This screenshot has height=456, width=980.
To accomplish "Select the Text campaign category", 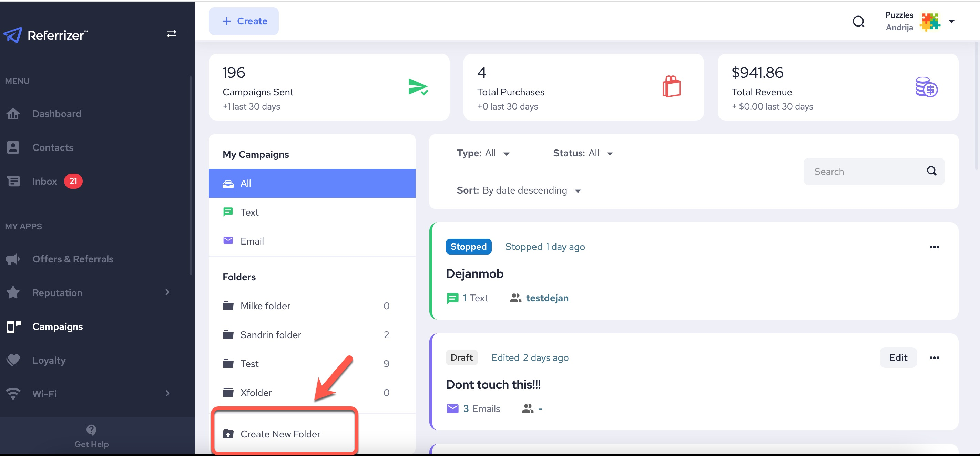I will coord(249,212).
